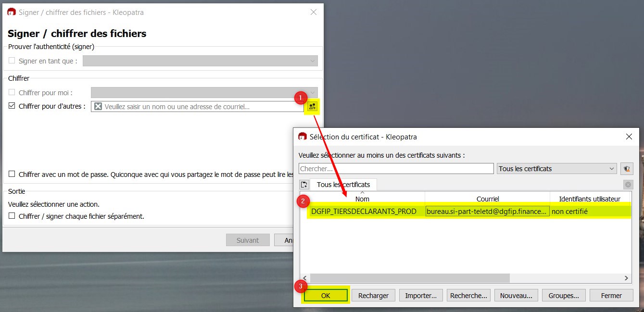Click the Importer... button
This screenshot has height=312, width=644.
tap(421, 296)
